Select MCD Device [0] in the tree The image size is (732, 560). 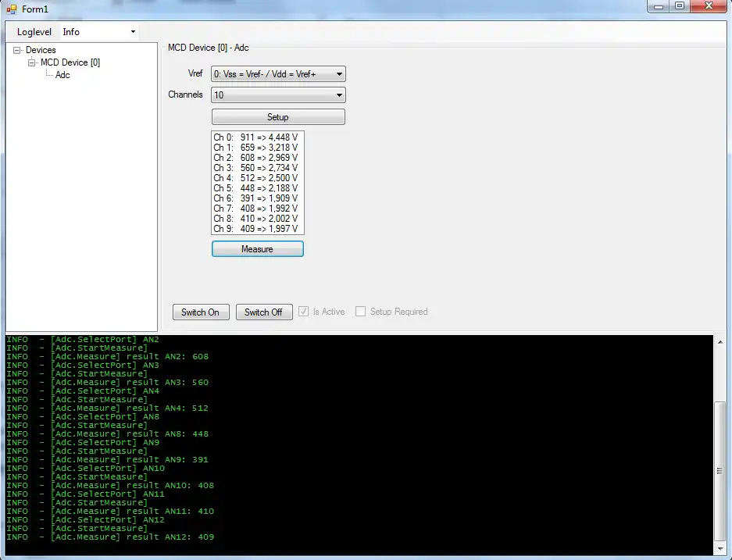click(x=70, y=62)
